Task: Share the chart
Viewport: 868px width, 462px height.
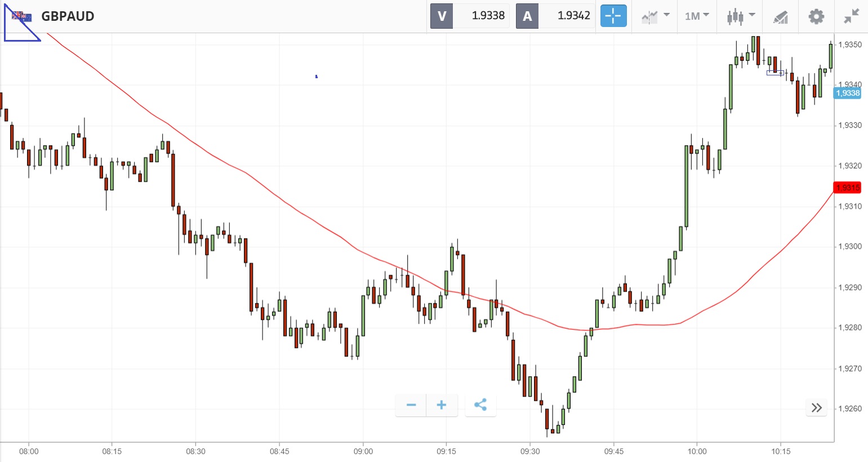Action: click(x=480, y=405)
